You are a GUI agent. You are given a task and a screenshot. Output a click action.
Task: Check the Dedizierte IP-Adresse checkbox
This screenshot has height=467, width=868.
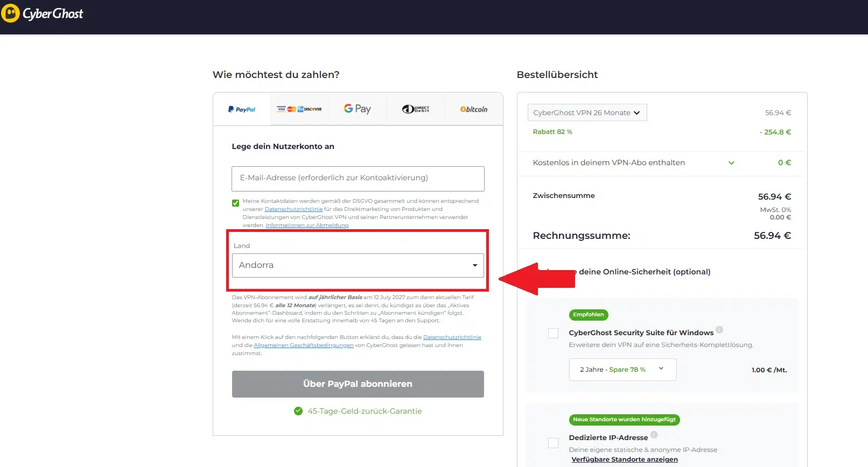click(x=553, y=443)
